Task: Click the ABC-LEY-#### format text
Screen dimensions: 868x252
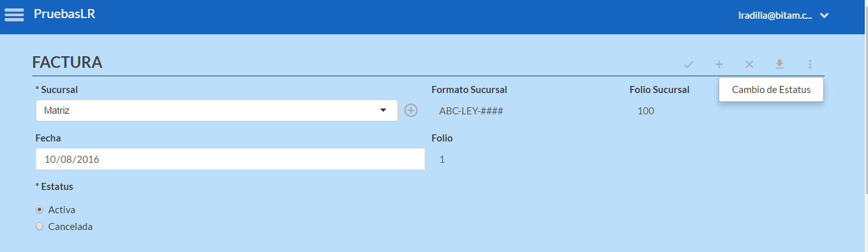Action: (x=471, y=111)
